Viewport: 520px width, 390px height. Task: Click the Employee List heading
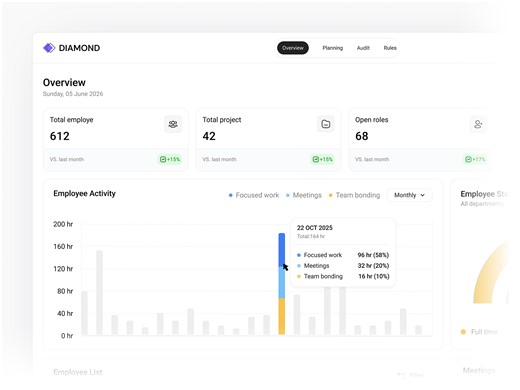78,372
